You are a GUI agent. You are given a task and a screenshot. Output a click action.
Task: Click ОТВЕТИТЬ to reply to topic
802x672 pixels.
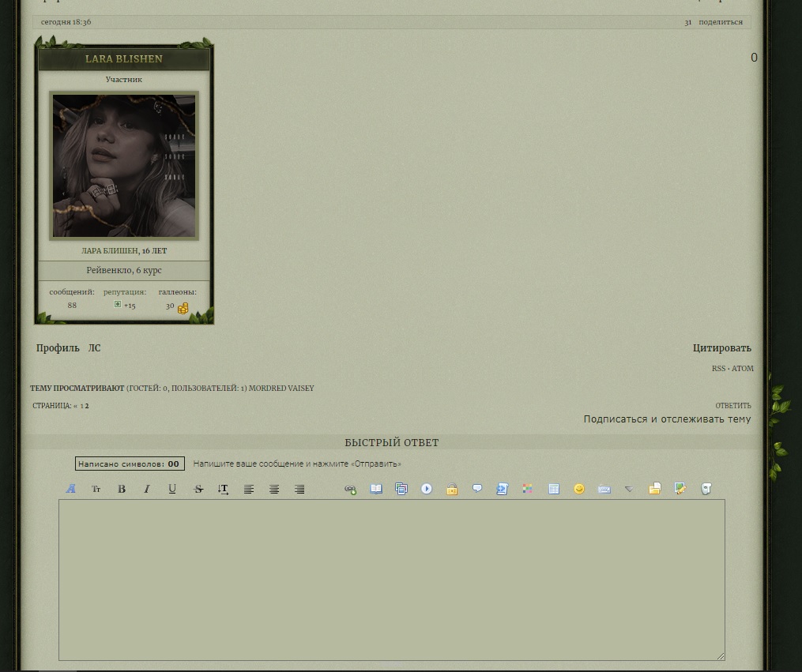(733, 406)
